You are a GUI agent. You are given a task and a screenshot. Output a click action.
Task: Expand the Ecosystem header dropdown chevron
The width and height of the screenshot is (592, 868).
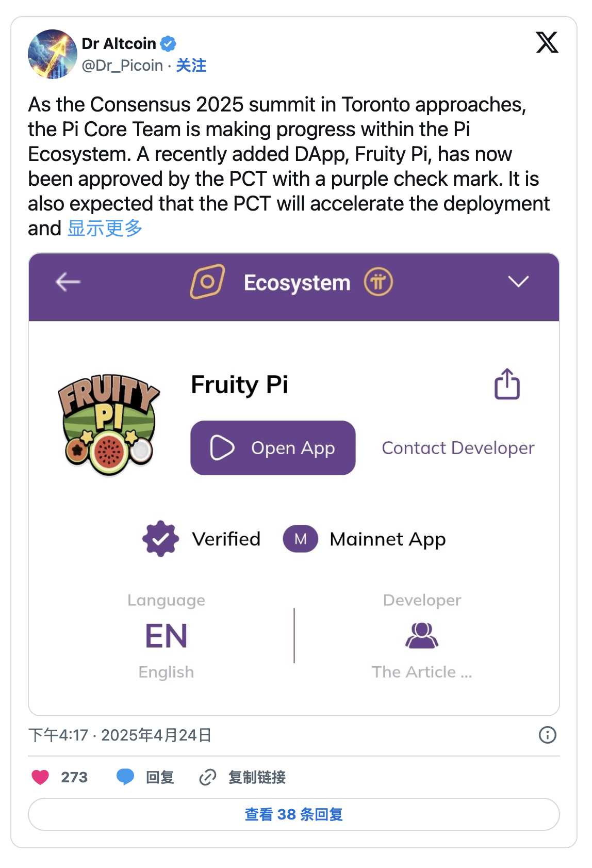[518, 281]
